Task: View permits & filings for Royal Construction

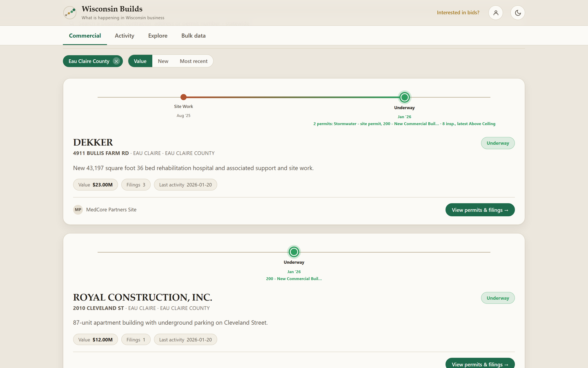Action: point(480,364)
